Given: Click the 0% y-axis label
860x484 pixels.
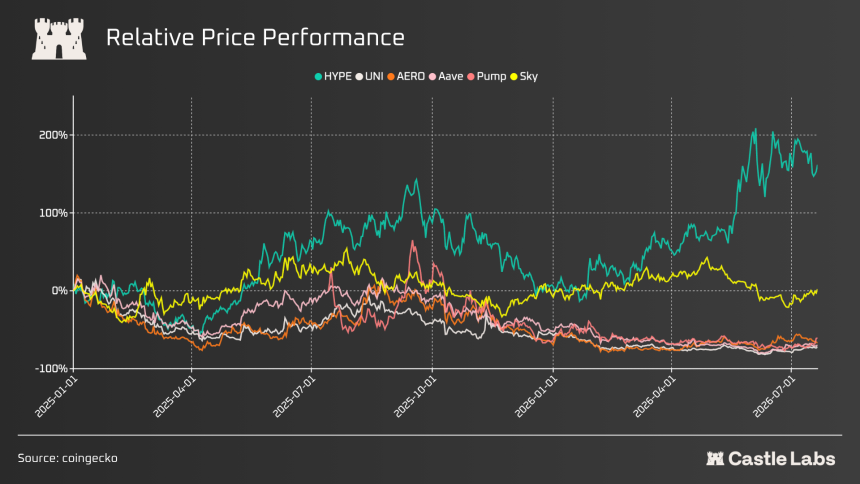Looking at the screenshot, I should 60,291.
